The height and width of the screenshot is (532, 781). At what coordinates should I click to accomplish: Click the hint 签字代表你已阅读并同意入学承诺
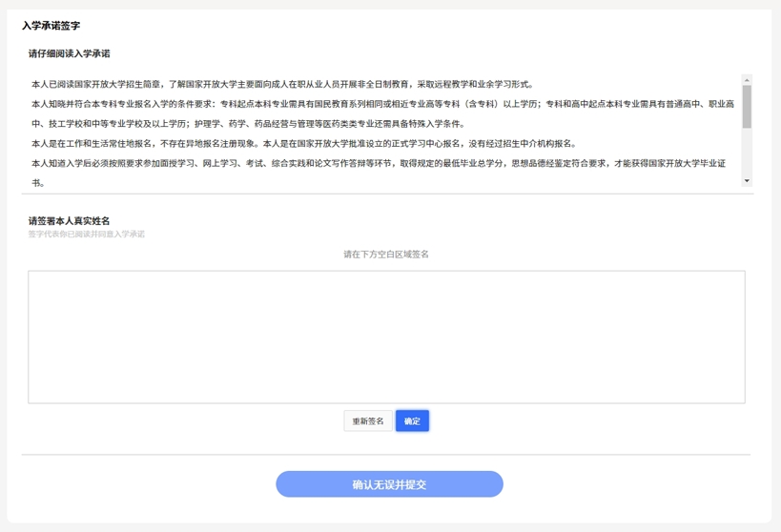click(86, 235)
